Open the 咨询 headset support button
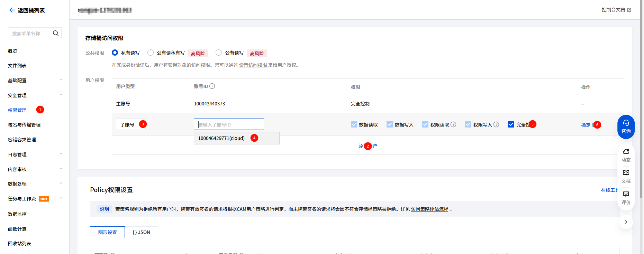Screen dimensions: 644x254 click(626, 126)
